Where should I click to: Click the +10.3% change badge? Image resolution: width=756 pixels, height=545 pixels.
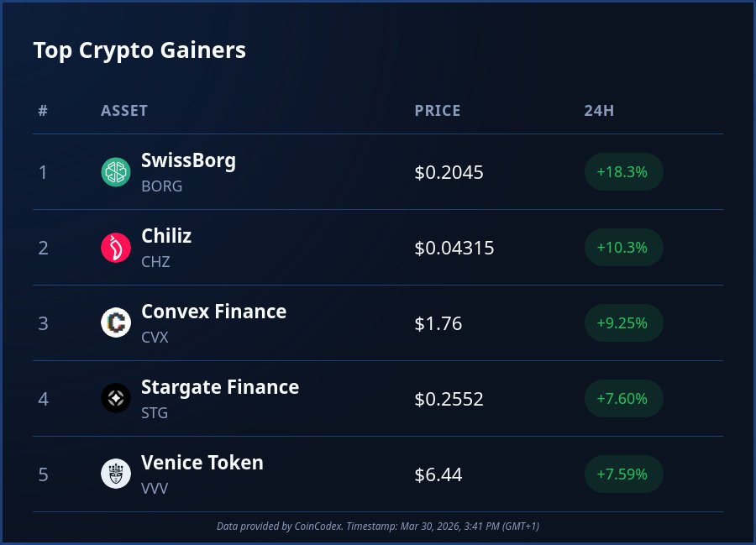pos(623,248)
